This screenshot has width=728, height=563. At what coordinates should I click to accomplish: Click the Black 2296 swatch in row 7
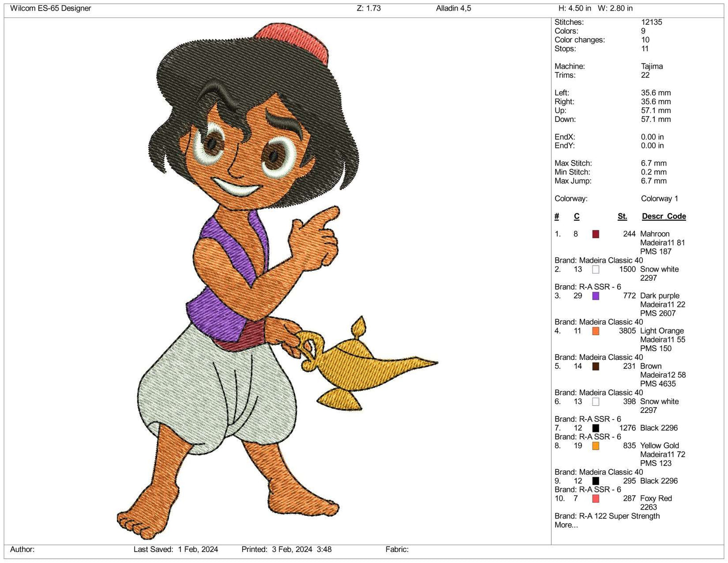click(595, 428)
